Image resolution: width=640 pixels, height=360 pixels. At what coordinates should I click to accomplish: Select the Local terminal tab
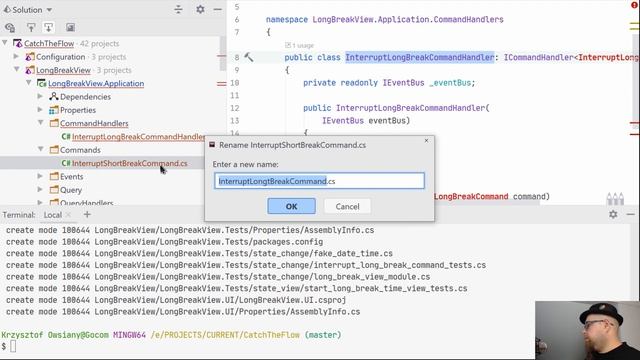click(x=53, y=215)
